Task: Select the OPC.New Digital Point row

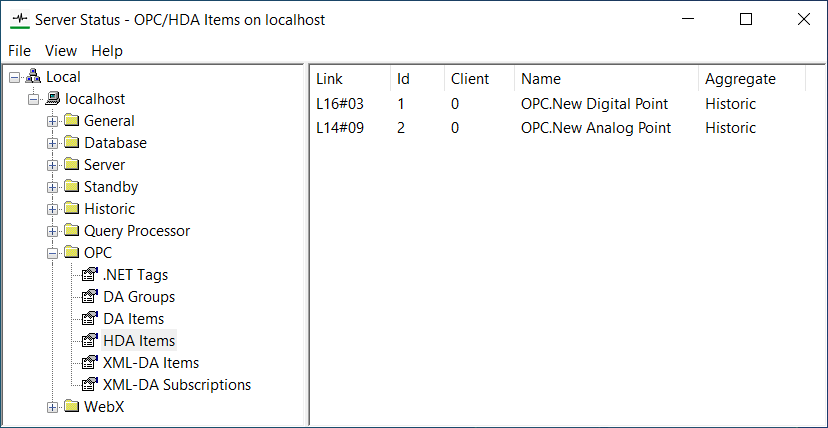Action: pos(594,104)
